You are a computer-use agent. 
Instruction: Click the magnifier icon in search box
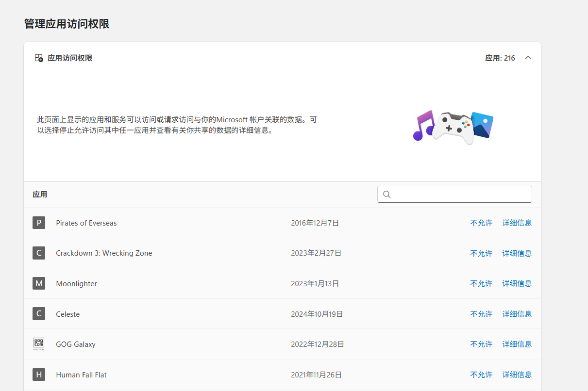387,195
